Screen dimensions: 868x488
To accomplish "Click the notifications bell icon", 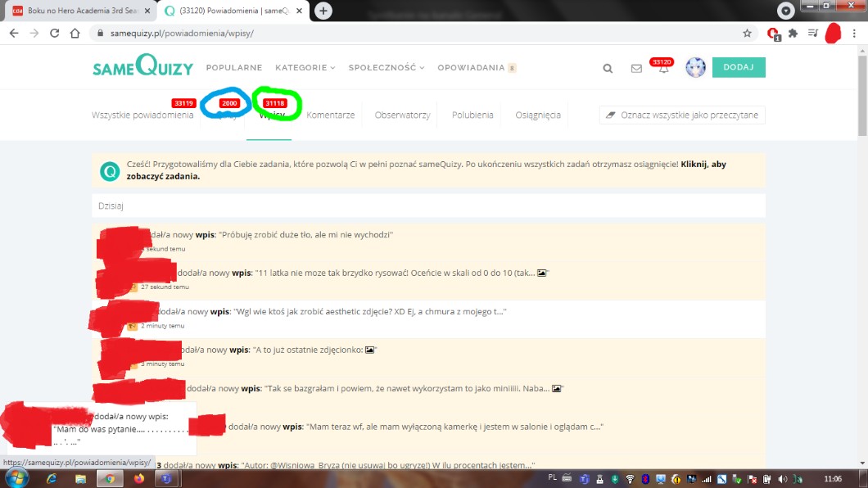I will pos(663,69).
